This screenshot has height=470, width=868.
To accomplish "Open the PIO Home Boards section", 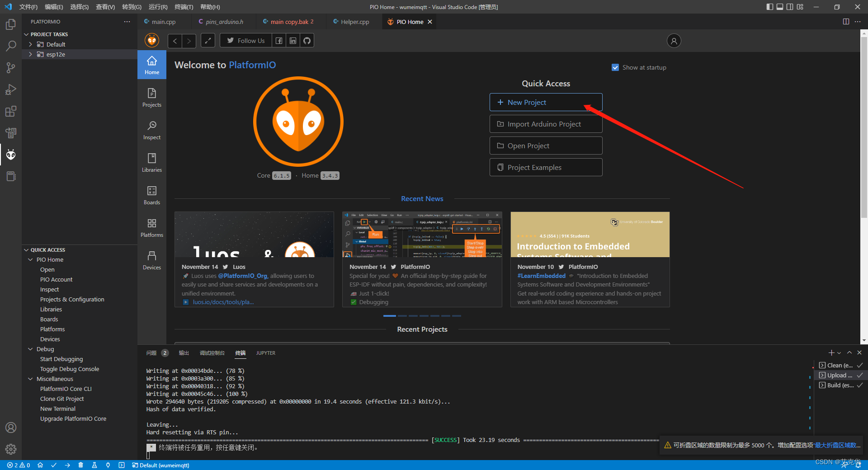I will point(152,195).
